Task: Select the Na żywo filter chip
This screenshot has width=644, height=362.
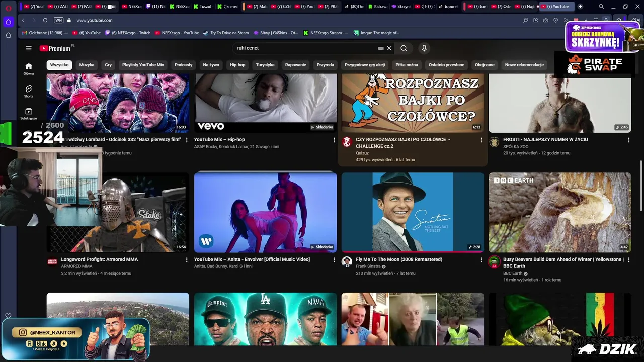Action: click(211, 65)
